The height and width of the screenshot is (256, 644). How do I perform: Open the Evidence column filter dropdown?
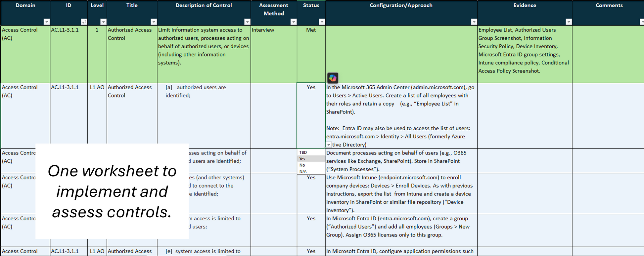point(569,22)
